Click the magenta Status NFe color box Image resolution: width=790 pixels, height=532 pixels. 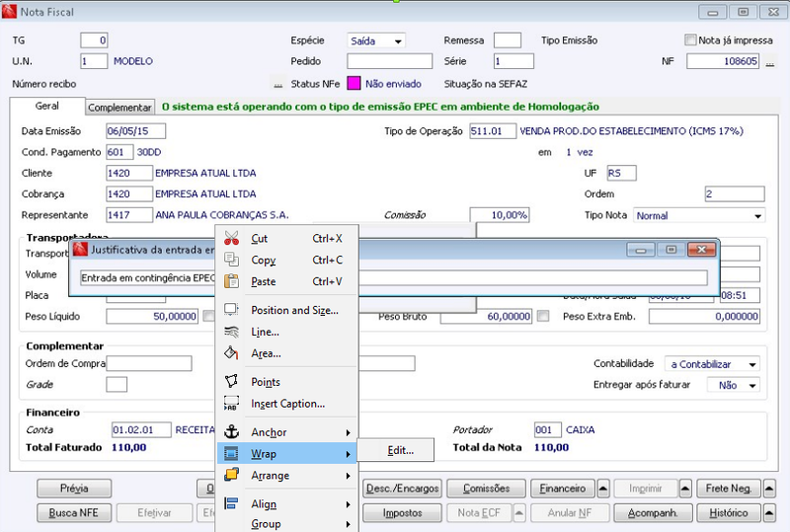(354, 83)
